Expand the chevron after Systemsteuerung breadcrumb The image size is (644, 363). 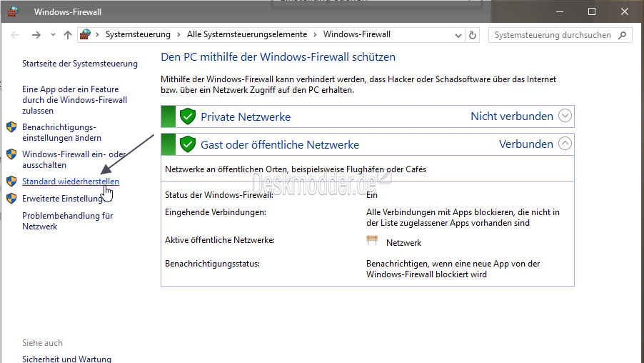pos(178,35)
